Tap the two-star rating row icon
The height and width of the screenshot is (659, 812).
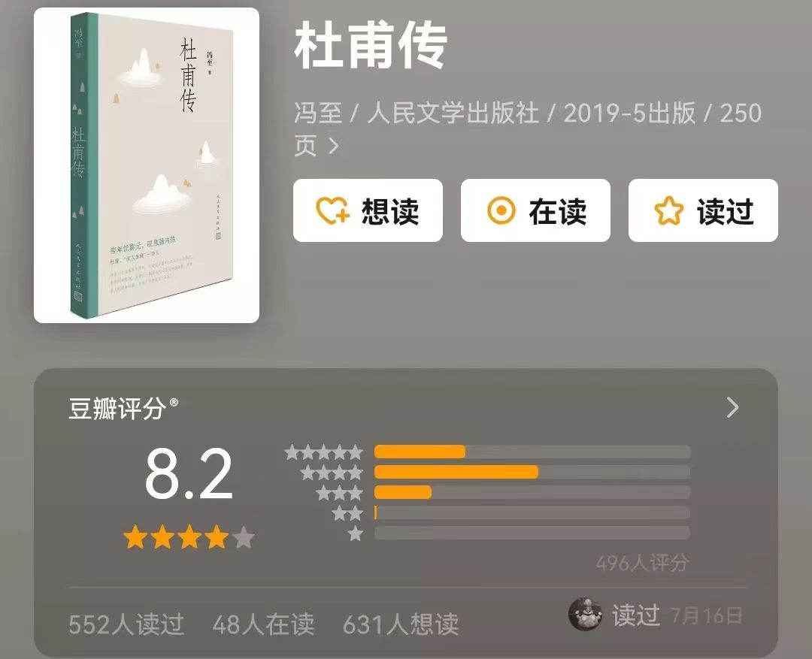coord(347,513)
